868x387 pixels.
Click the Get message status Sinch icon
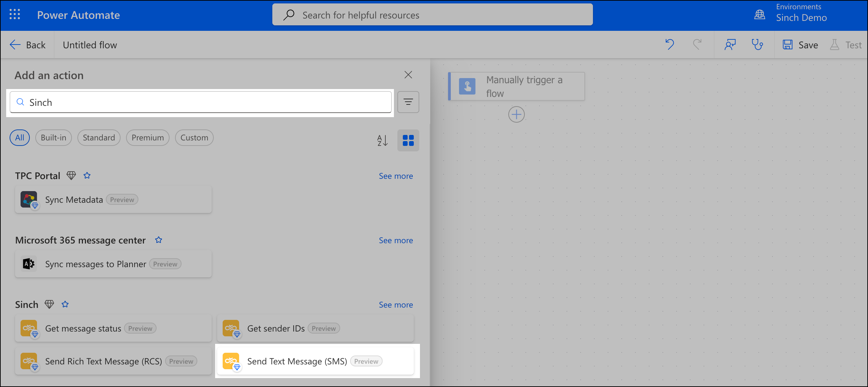29,328
